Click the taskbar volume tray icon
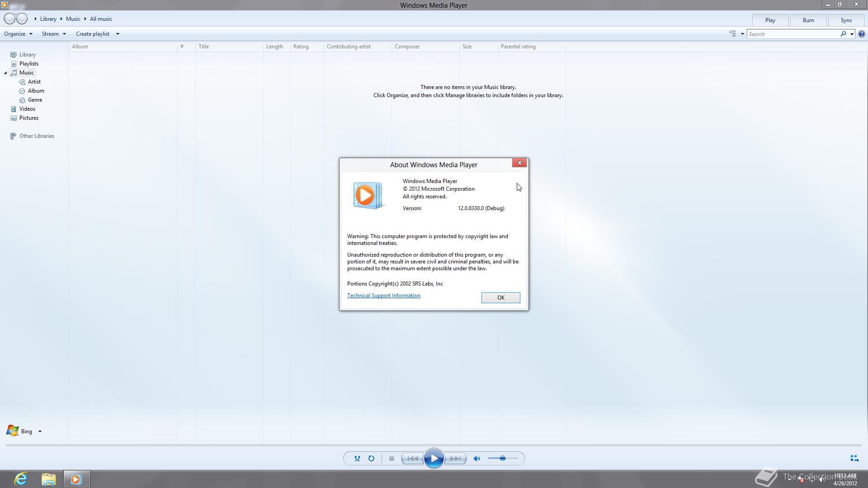Viewport: 868px width, 488px height. pos(822,479)
